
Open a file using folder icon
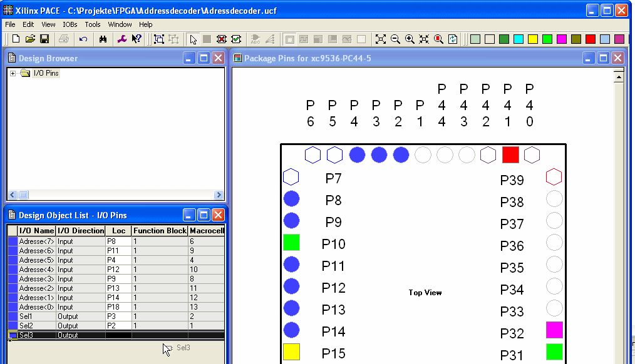pyautogui.click(x=30, y=39)
